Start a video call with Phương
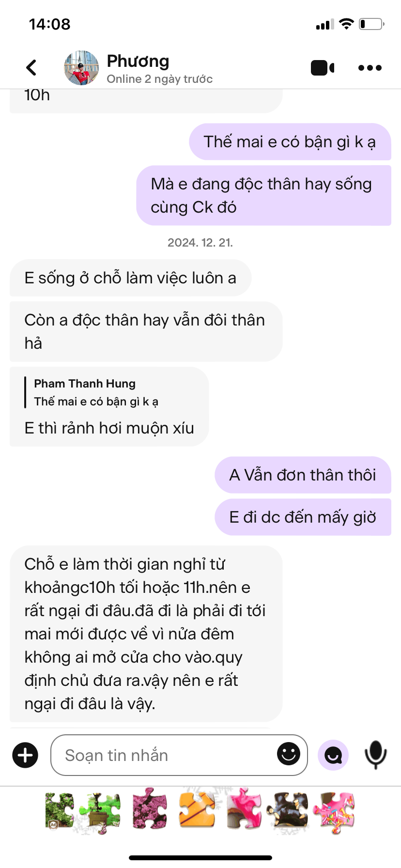Screen dimensions: 401x868 point(323,68)
